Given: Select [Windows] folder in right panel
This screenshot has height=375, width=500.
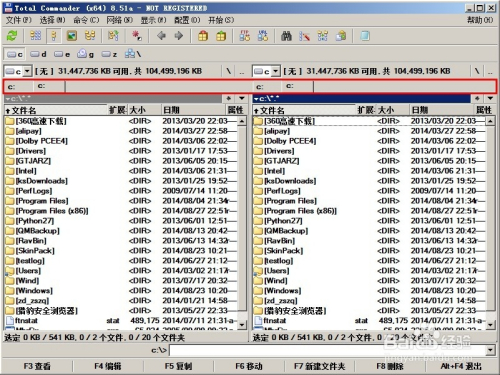Looking at the screenshot, I should (x=369, y=291).
